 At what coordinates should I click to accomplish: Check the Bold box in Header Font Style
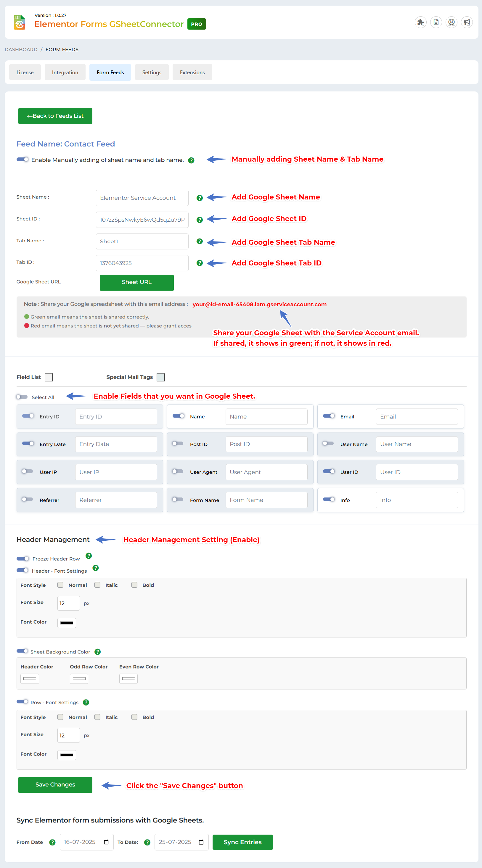[x=134, y=584]
